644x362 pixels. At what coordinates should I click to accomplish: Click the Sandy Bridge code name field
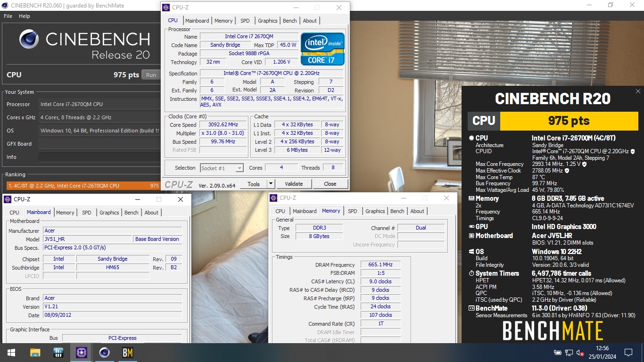(225, 45)
